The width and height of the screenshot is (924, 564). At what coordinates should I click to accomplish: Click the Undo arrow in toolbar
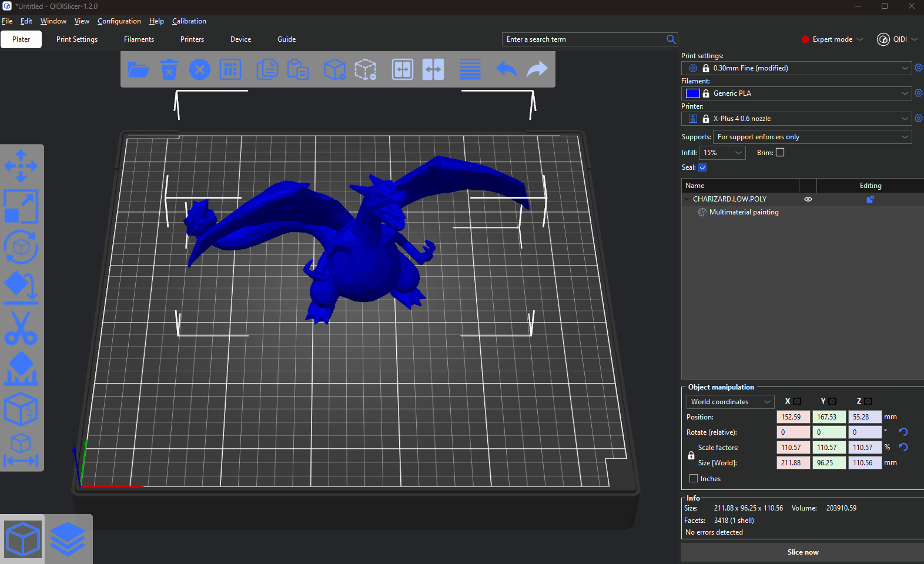tap(506, 69)
